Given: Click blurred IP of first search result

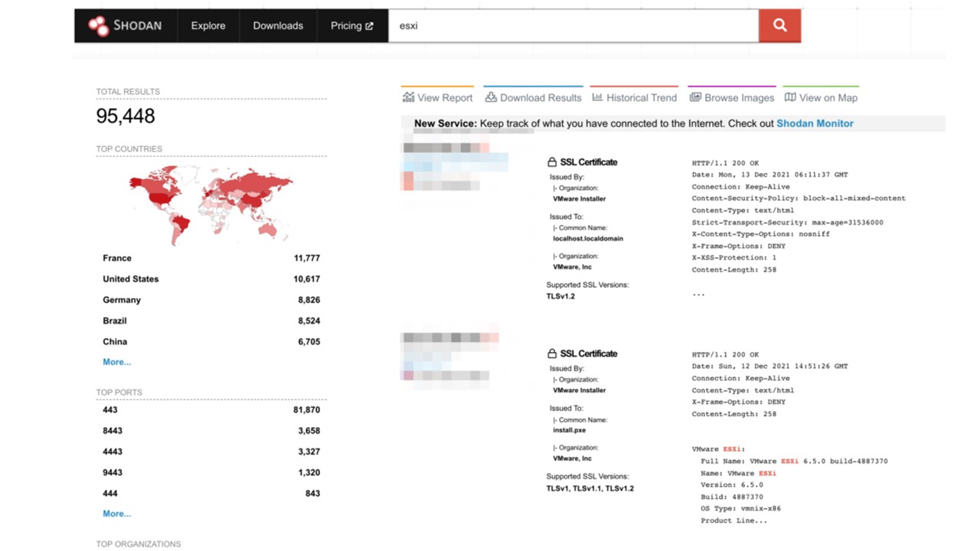Looking at the screenshot, I should tap(446, 148).
